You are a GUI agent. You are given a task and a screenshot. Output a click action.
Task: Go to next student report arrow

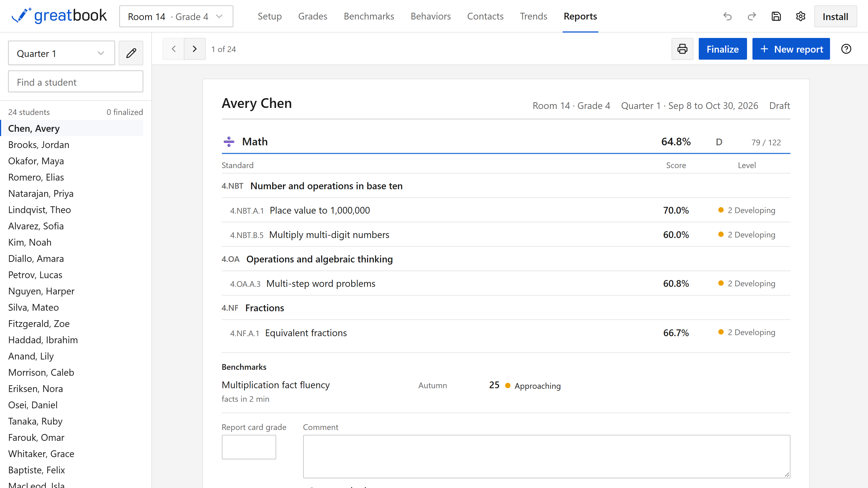click(195, 49)
